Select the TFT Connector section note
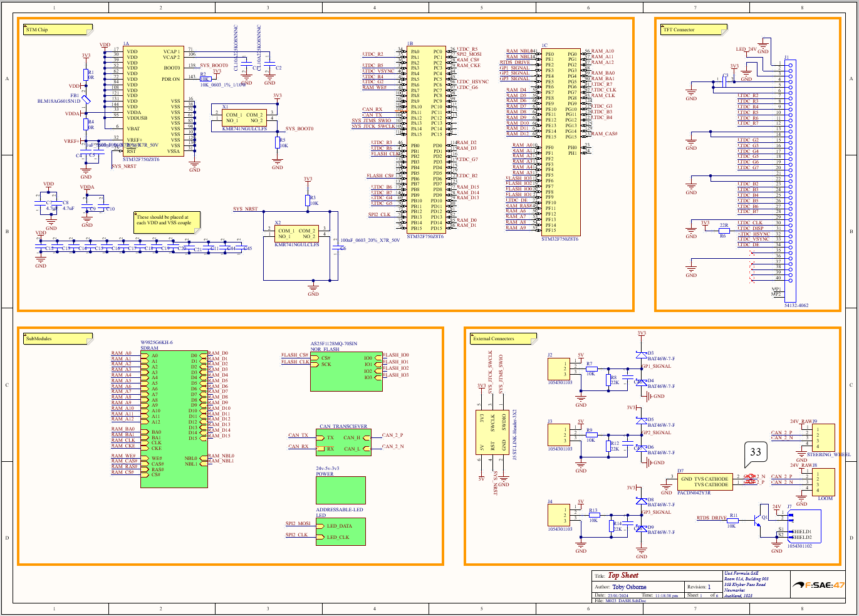The width and height of the screenshot is (859, 616). click(694, 29)
